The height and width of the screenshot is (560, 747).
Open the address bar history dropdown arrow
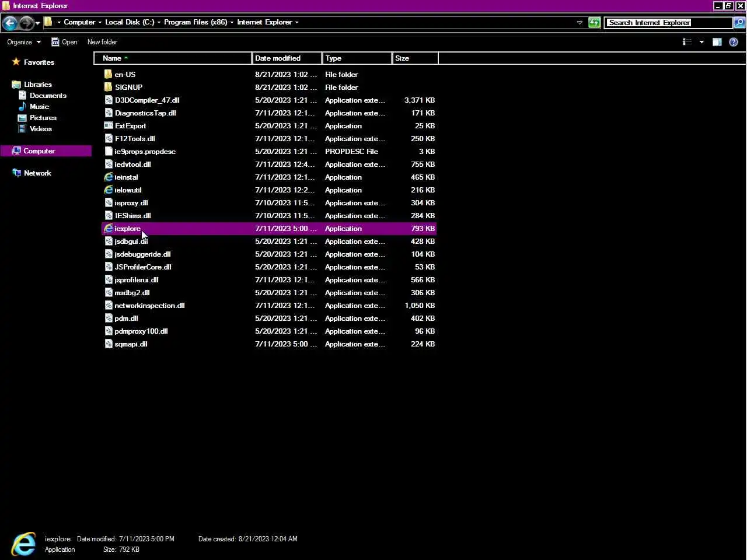(x=580, y=23)
